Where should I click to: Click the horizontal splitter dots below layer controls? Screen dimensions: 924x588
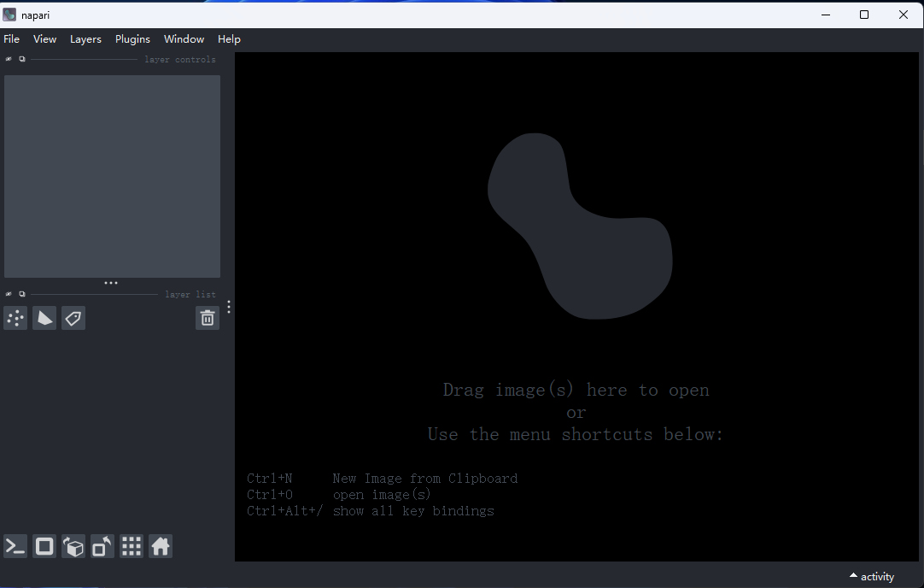[111, 283]
